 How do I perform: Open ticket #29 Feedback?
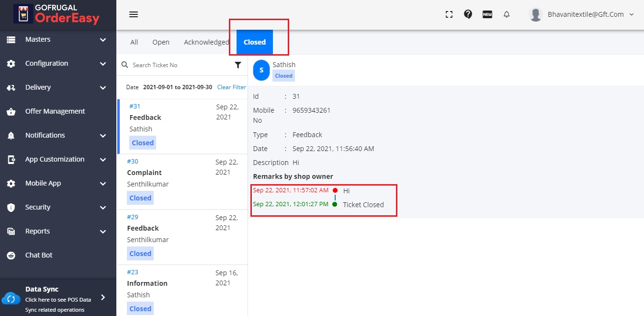tap(182, 237)
